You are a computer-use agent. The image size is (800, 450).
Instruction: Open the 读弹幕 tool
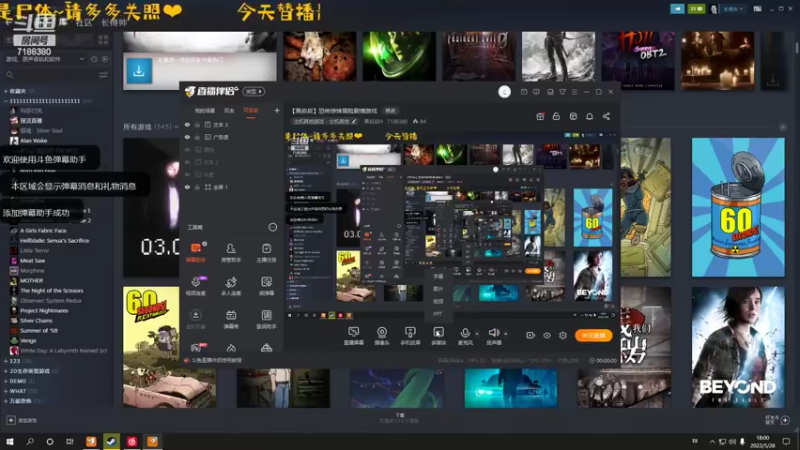coord(266,286)
